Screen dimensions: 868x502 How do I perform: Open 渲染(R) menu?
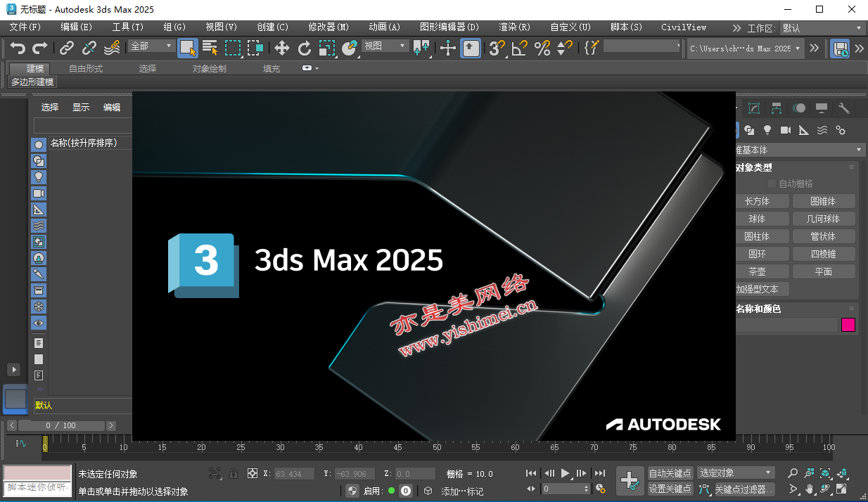[x=514, y=27]
